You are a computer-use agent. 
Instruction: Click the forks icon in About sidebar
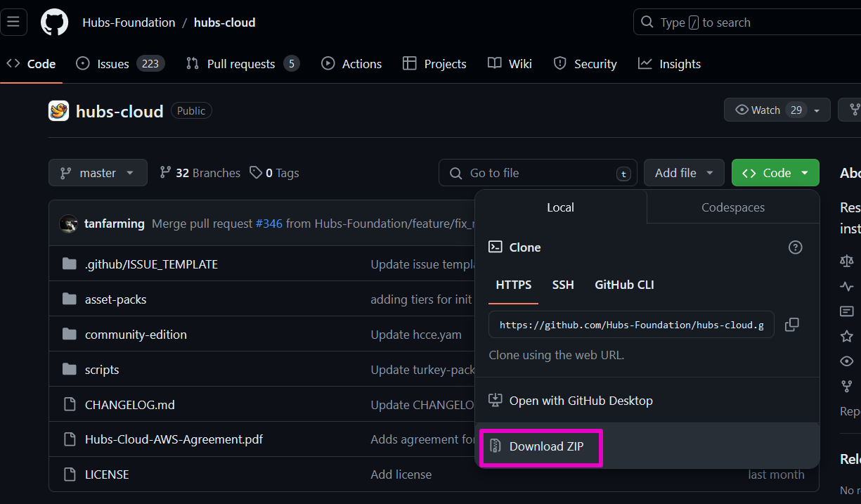pos(847,386)
